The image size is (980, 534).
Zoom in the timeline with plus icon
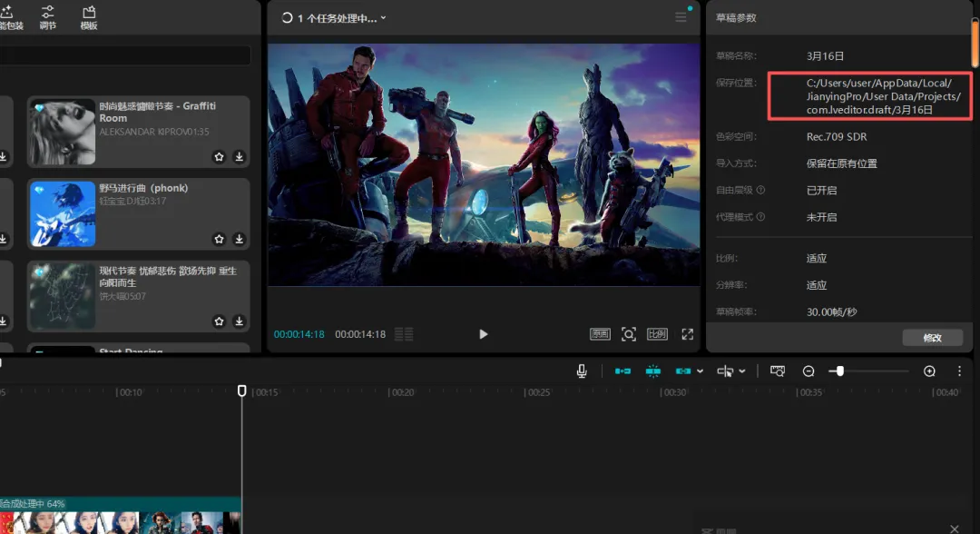click(x=929, y=371)
